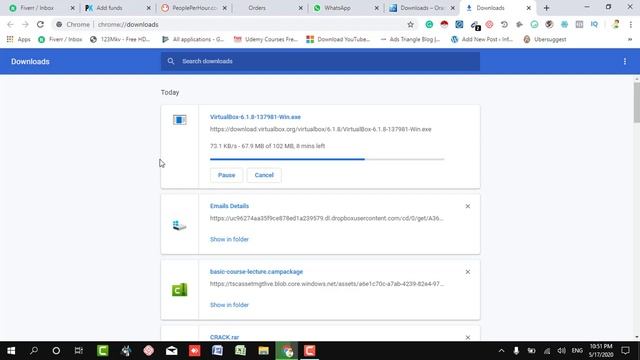Click the Grammarly green extension icon
Screen dimensions: 640x360
429,24
